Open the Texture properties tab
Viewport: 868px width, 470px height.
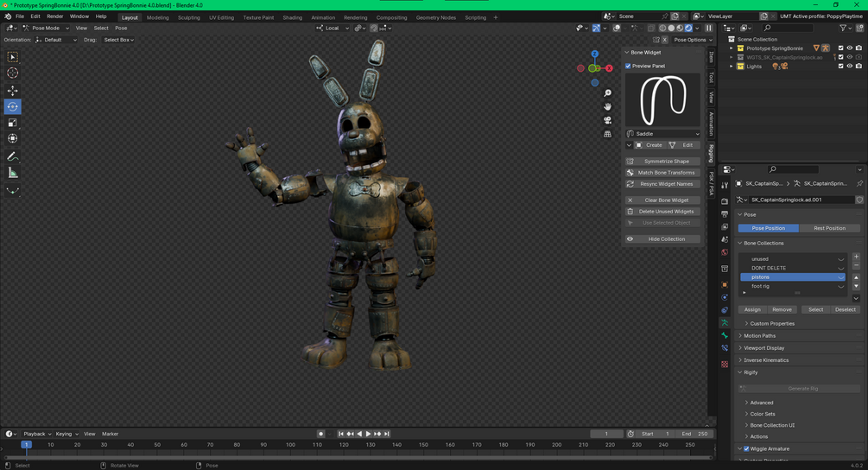pyautogui.click(x=725, y=365)
